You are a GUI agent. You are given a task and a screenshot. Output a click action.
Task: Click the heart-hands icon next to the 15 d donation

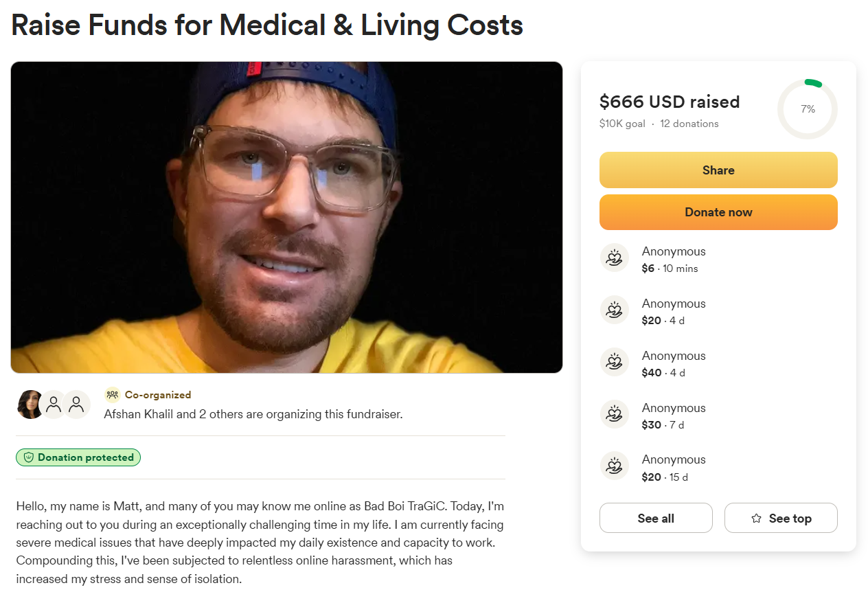pos(615,466)
